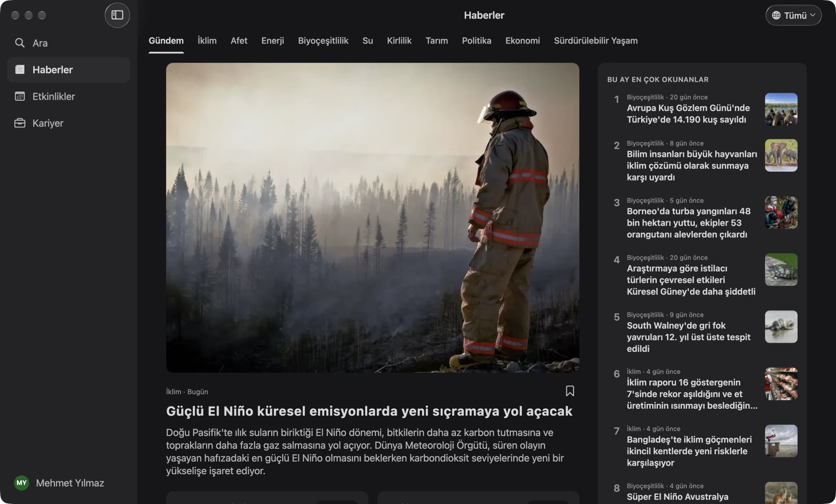
Task: Bookmark the El Niño featured article
Action: [570, 391]
